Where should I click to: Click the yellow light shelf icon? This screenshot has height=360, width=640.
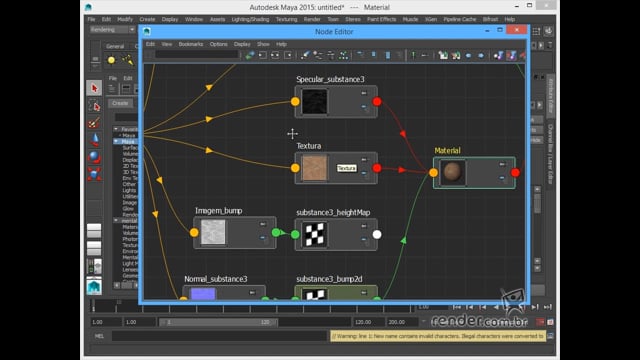[111, 60]
